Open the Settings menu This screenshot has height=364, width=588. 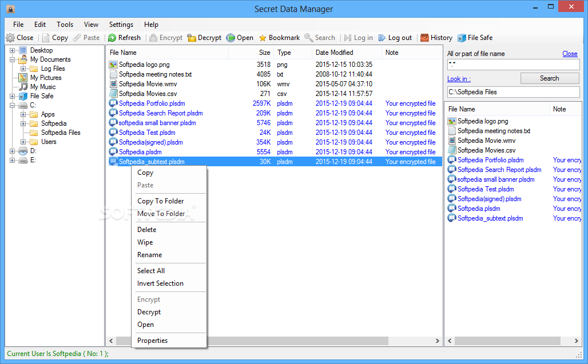121,25
